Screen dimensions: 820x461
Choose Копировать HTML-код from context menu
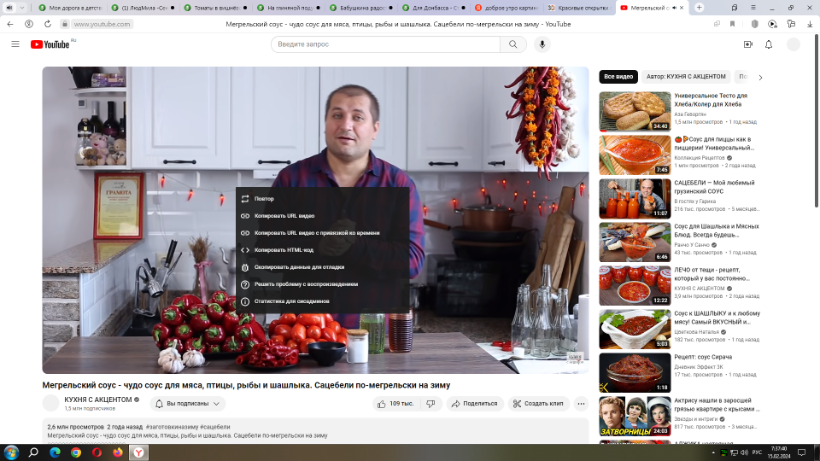click(x=284, y=250)
